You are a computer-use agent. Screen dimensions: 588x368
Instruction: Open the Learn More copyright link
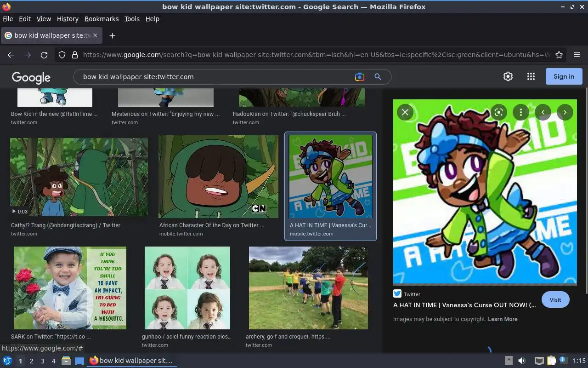coord(503,319)
